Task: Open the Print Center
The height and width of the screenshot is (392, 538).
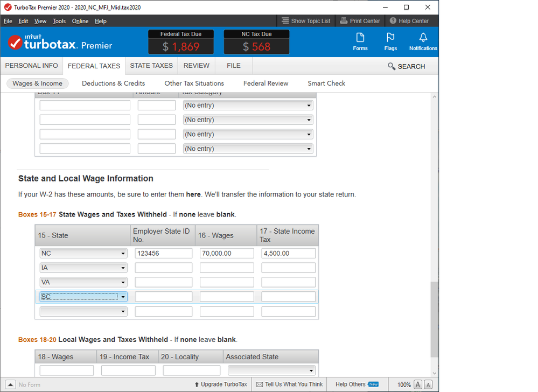Action: [360, 21]
